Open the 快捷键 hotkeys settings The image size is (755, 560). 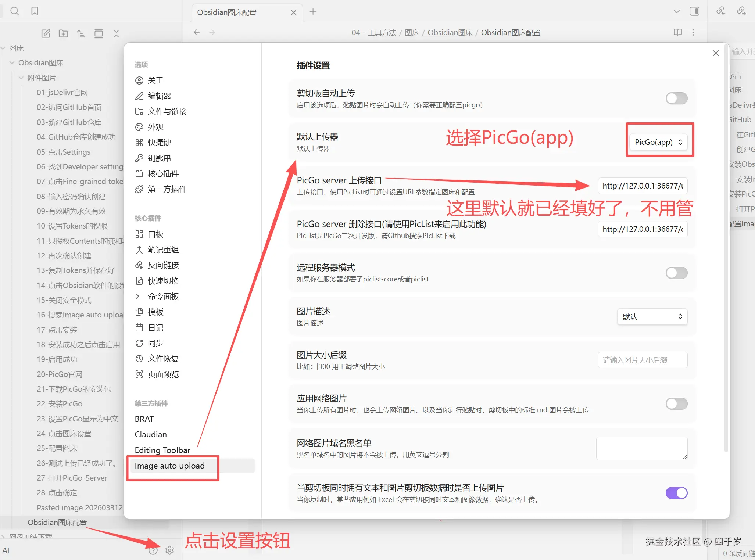click(x=159, y=143)
